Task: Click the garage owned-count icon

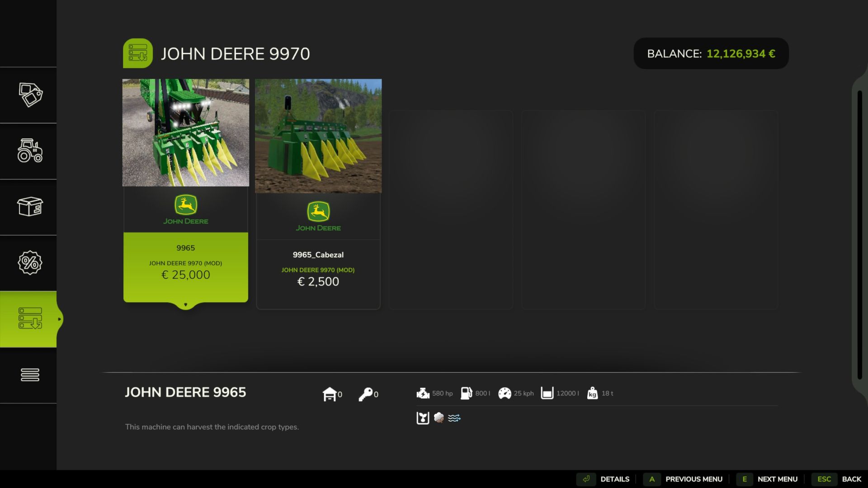Action: [x=330, y=394]
